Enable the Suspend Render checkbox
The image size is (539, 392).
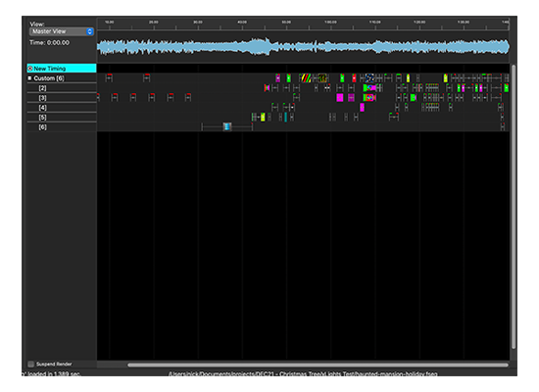pyautogui.click(x=31, y=364)
